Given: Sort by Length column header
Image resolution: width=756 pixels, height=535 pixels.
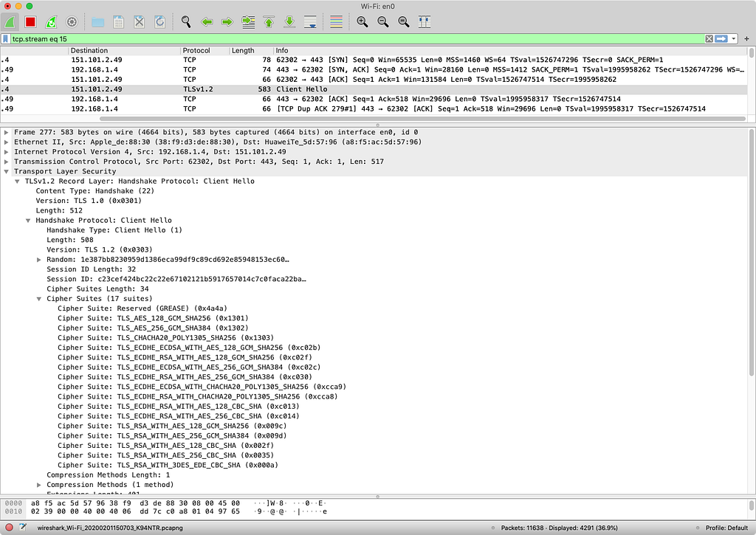Looking at the screenshot, I should click(x=251, y=50).
